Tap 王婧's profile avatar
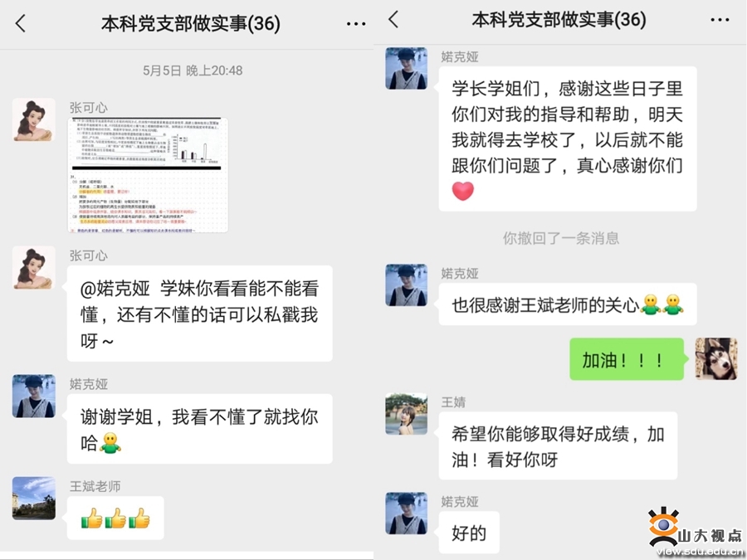This screenshot has width=747, height=560. tap(407, 414)
